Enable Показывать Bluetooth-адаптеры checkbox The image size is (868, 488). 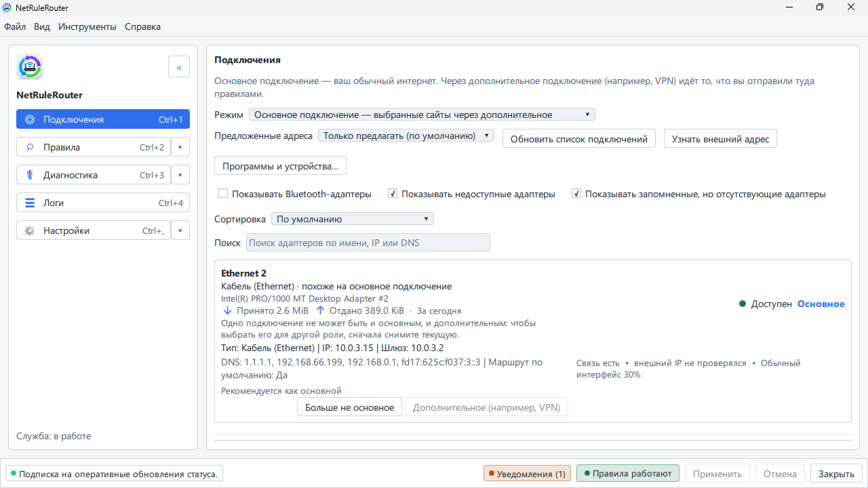[223, 194]
